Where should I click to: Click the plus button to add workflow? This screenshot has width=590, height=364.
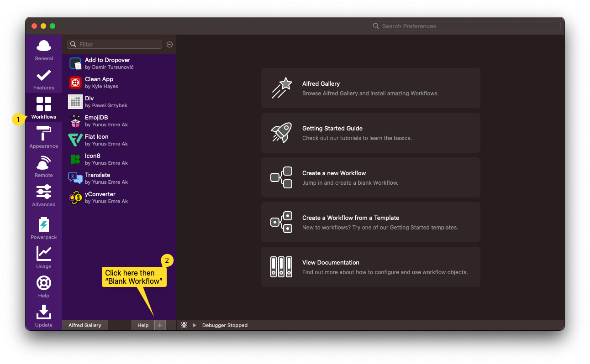pyautogui.click(x=159, y=325)
